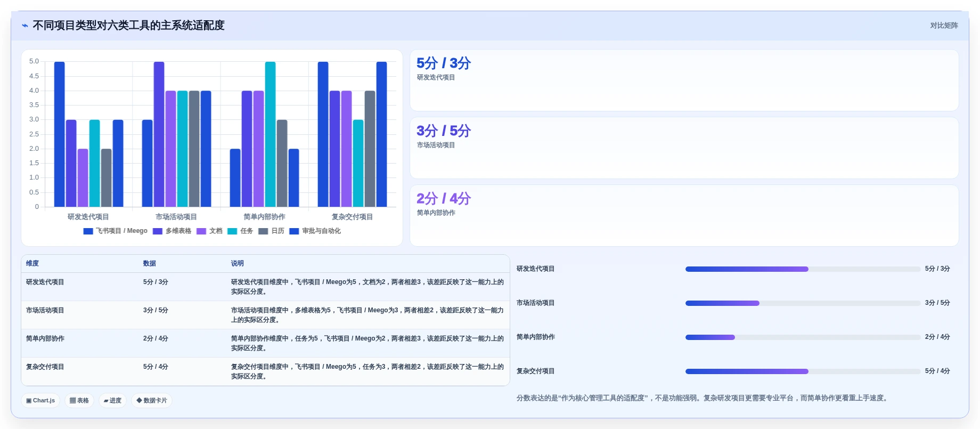This screenshot has height=429, width=980.
Task: Toggle the 文档 legend entry
Action: tap(209, 231)
